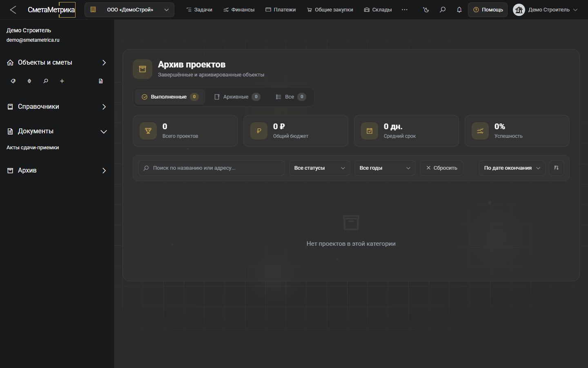The height and width of the screenshot is (368, 588).
Task: Add a new object with the plus icon
Action: [x=62, y=81]
